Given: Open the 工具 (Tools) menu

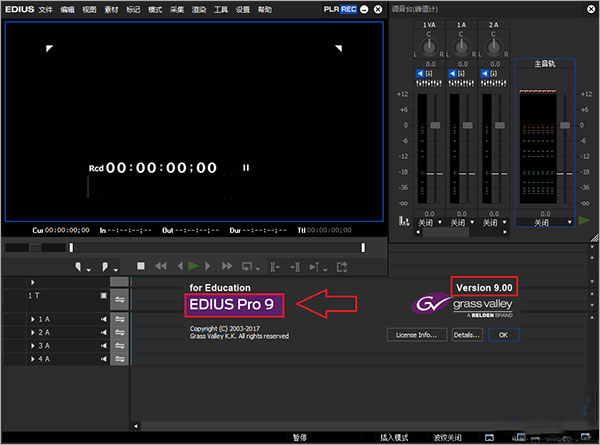Looking at the screenshot, I should [x=221, y=10].
